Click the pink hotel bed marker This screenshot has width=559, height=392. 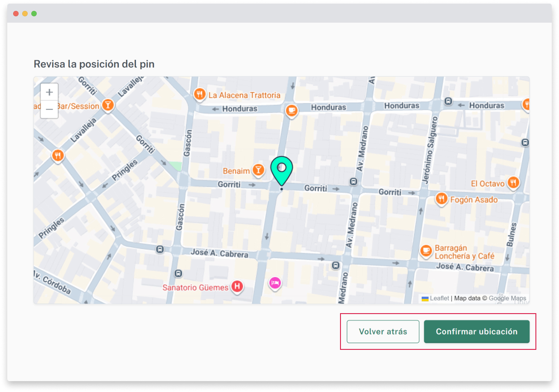tap(275, 283)
